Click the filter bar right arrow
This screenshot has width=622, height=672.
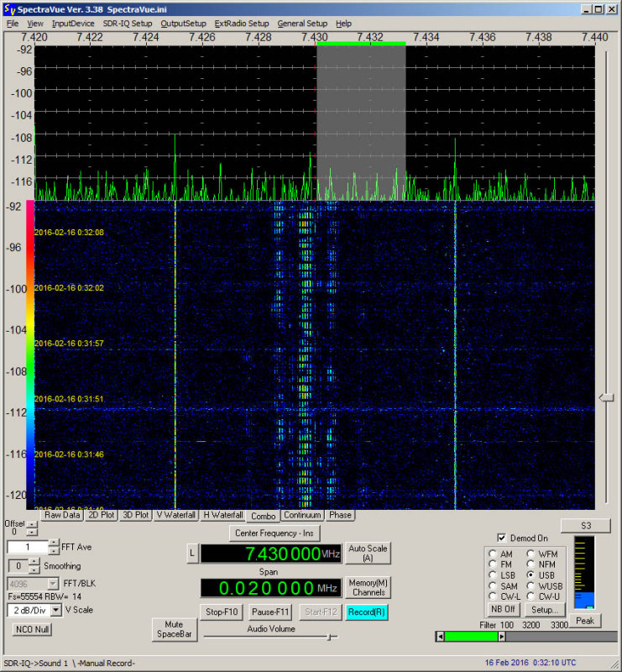pos(502,637)
